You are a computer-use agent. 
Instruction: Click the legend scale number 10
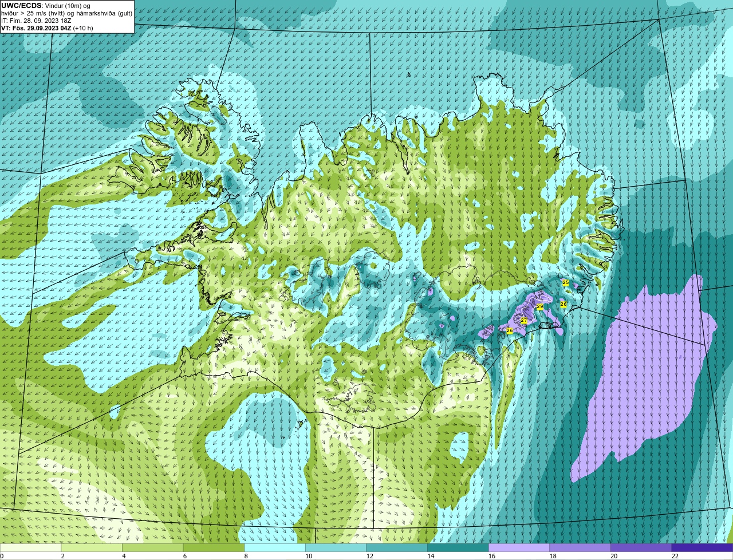309,556
